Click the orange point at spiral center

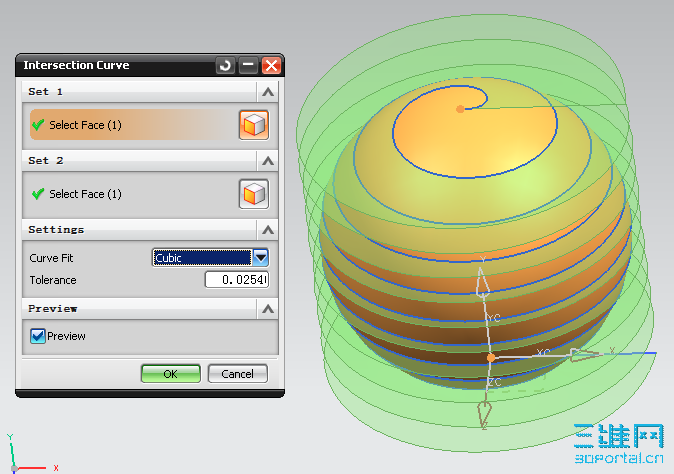[x=460, y=109]
